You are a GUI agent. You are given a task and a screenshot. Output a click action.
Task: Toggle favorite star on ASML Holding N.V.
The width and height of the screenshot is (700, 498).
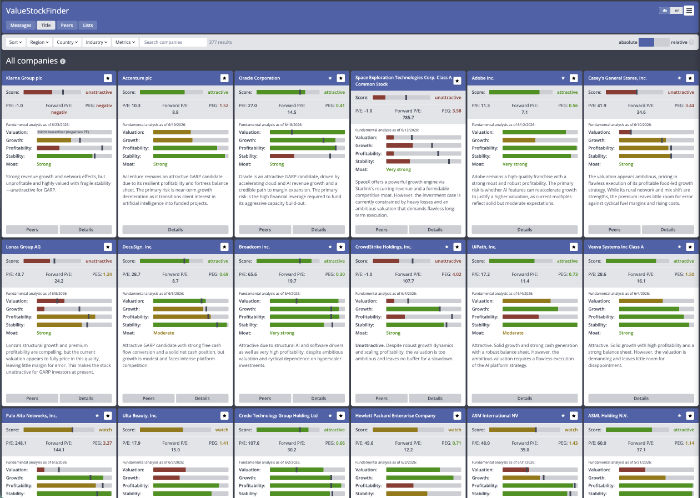[x=690, y=415]
